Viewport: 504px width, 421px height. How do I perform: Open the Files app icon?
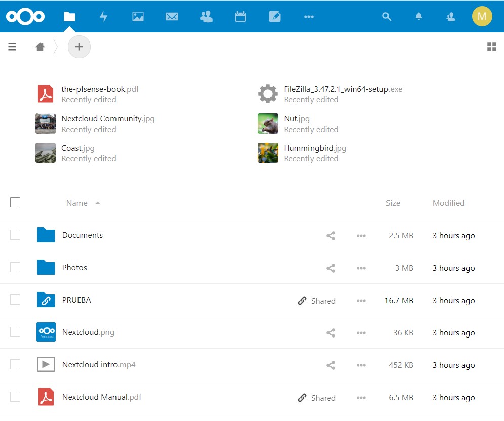[x=69, y=16]
